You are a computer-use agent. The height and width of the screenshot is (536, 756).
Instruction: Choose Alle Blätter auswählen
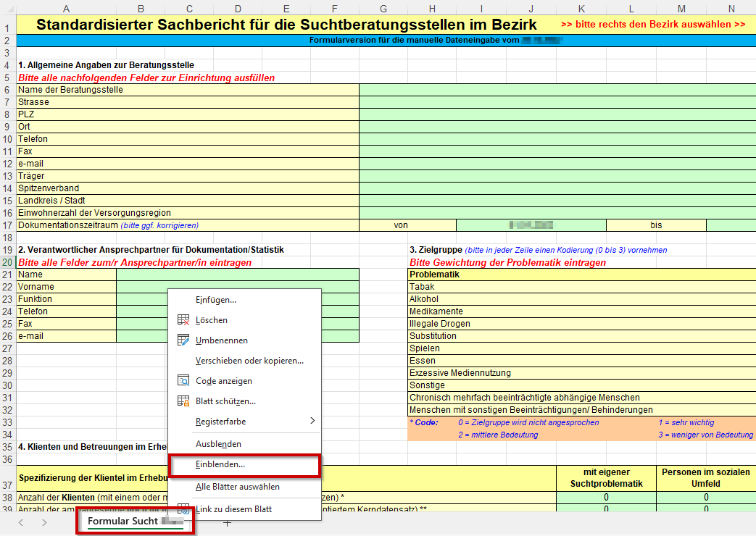tap(237, 487)
